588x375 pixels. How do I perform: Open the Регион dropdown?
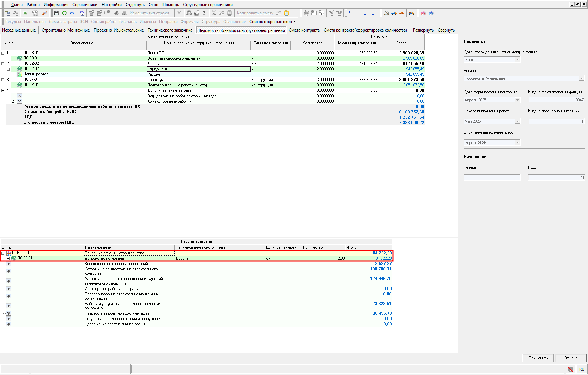[581, 78]
